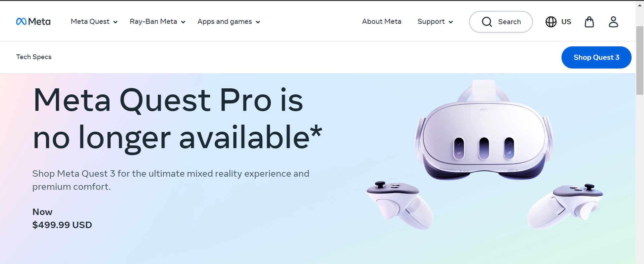Expand the Meta Quest dropdown menu
The width and height of the screenshot is (644, 264).
(94, 21)
